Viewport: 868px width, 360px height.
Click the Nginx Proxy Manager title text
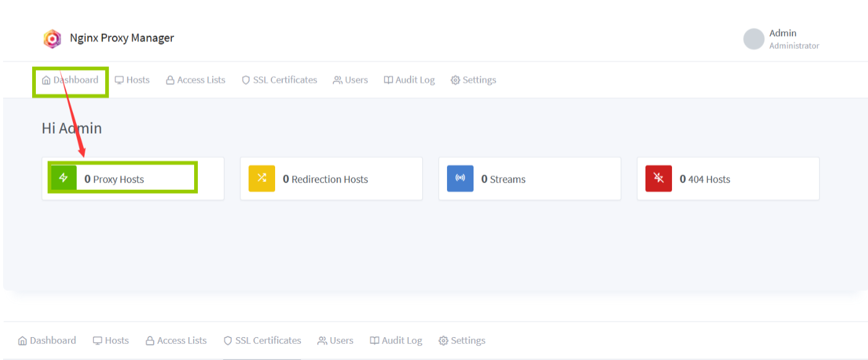[122, 38]
